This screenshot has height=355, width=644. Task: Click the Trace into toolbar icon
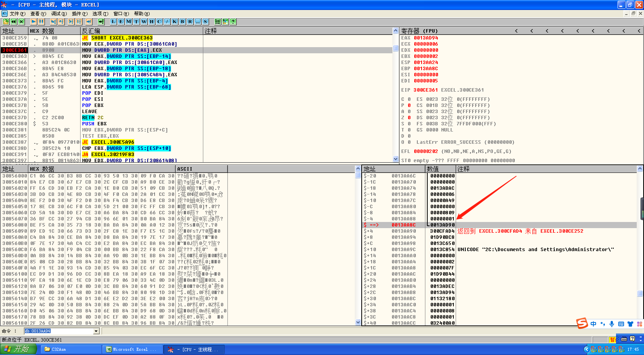pyautogui.click(x=71, y=22)
